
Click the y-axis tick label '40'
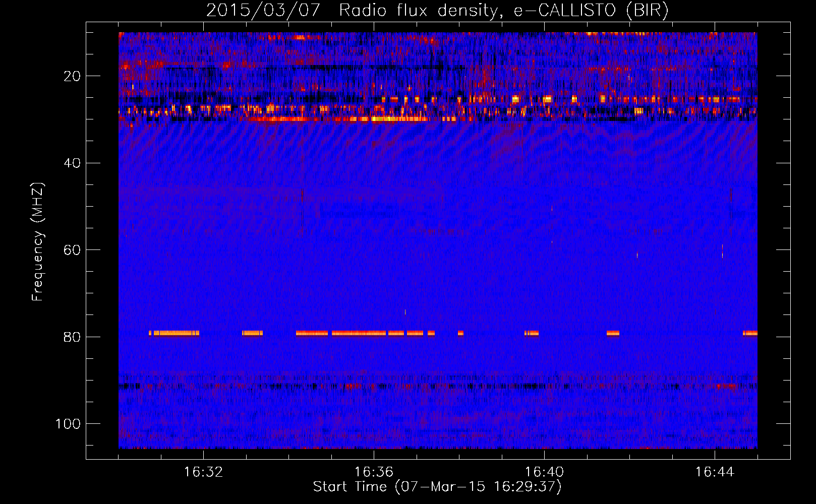pos(72,163)
